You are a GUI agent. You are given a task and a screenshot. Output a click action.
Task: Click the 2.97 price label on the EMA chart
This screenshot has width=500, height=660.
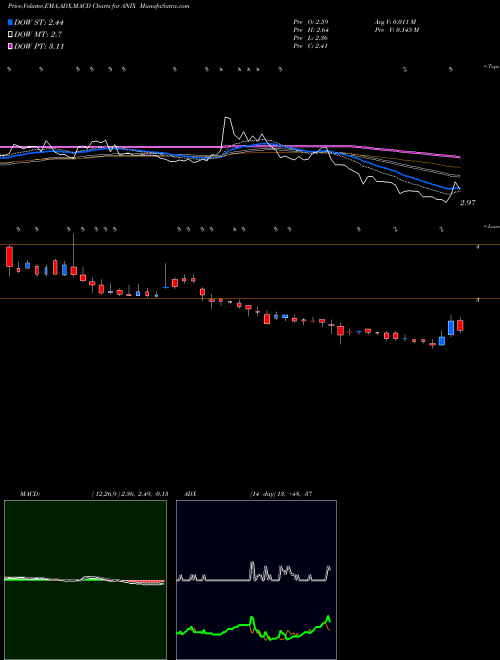[467, 203]
